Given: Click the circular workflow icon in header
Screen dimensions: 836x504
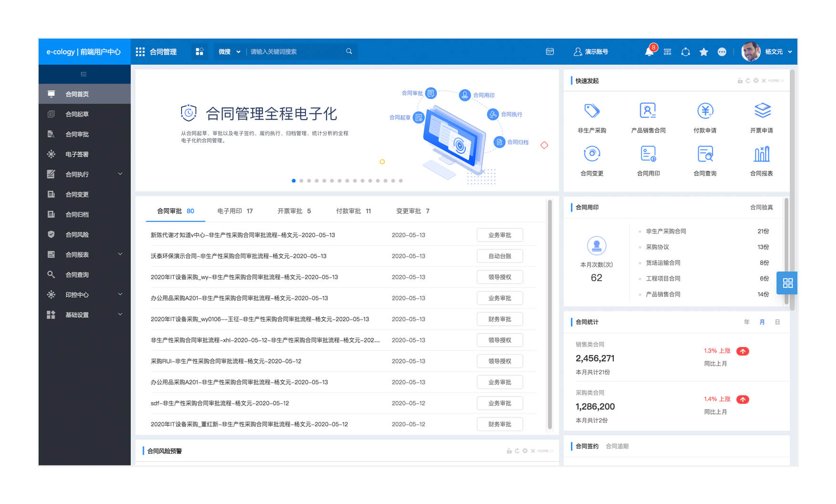Looking at the screenshot, I should pyautogui.click(x=685, y=51).
